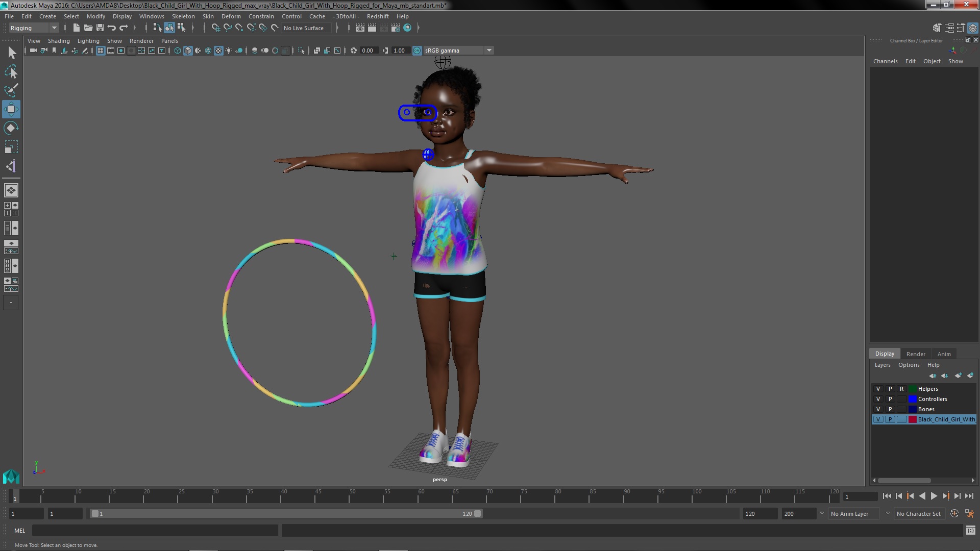Click move layer down icon
The width and height of the screenshot is (980, 551).
point(945,375)
